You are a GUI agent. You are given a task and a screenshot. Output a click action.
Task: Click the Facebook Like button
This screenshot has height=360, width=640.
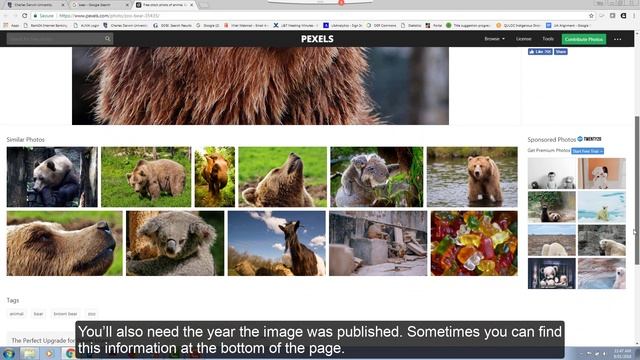[x=540, y=52]
